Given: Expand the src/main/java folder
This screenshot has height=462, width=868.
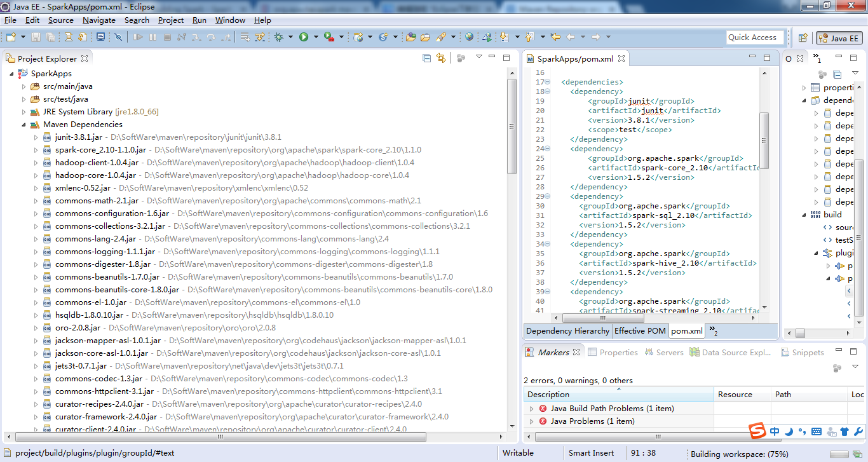Looking at the screenshot, I should 24,86.
